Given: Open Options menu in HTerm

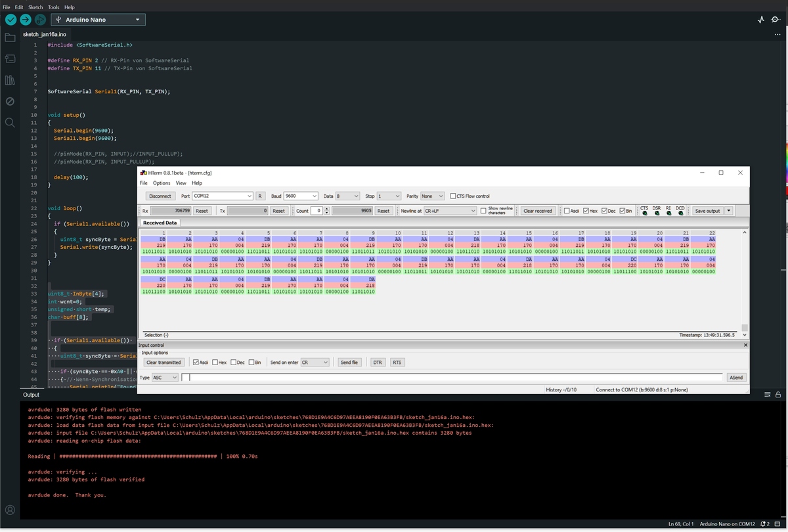Looking at the screenshot, I should [x=162, y=183].
